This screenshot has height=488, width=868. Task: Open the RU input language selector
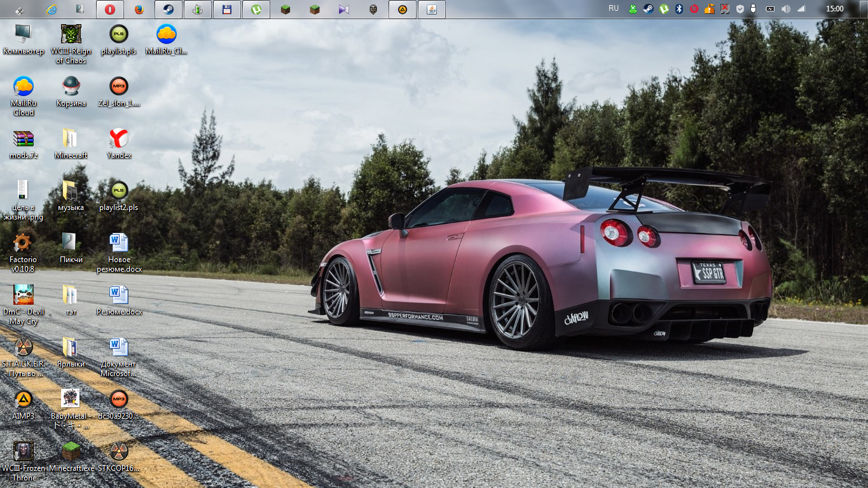(x=613, y=9)
